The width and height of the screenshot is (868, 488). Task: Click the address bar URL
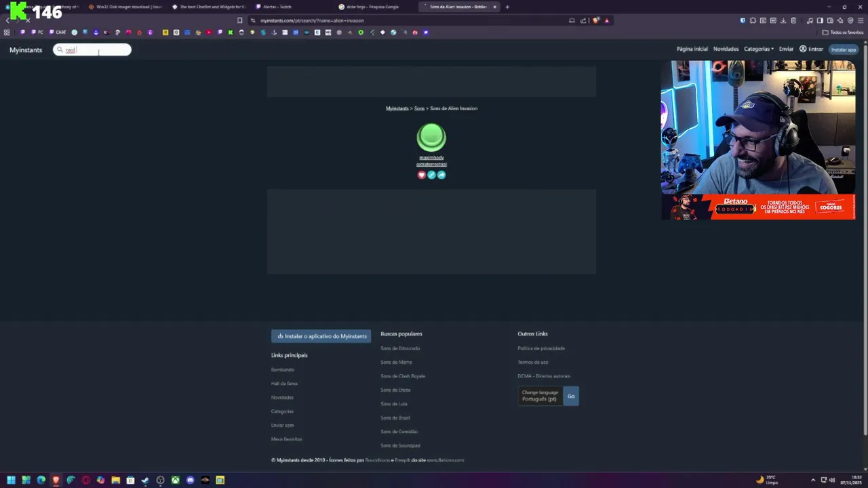(x=312, y=20)
